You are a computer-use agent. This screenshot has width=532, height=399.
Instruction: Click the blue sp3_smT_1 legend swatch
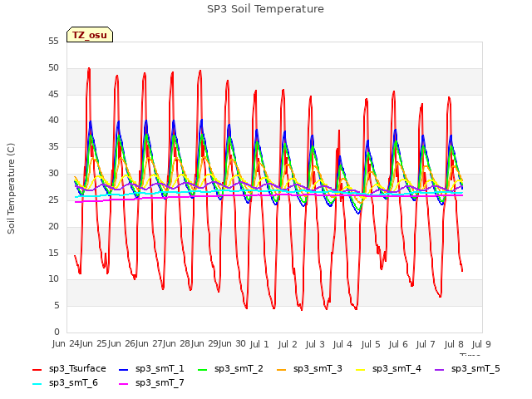tap(124, 369)
